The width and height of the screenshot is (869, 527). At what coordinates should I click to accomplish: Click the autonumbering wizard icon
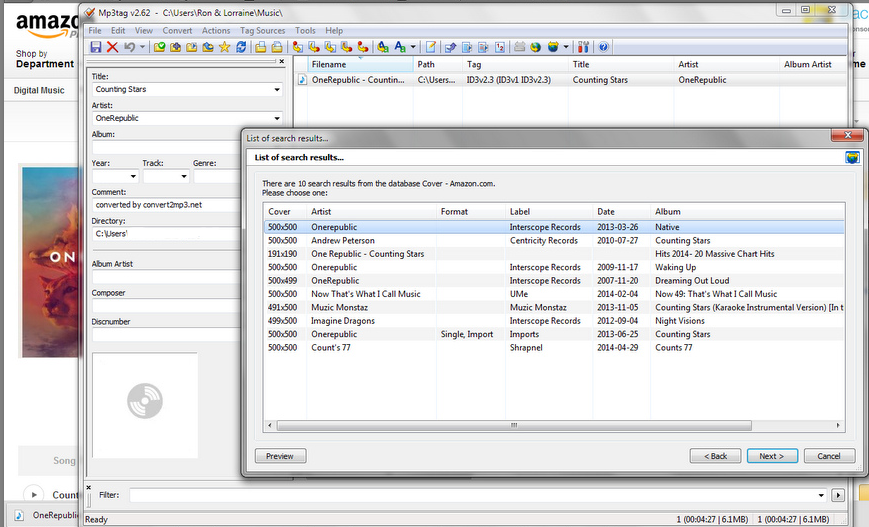pyautogui.click(x=500, y=47)
